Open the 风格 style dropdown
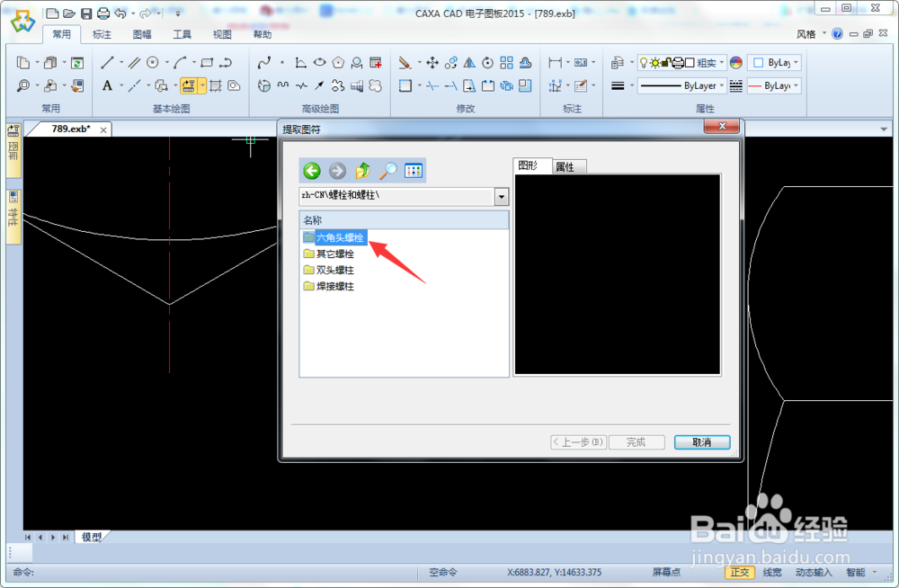 coord(811,34)
